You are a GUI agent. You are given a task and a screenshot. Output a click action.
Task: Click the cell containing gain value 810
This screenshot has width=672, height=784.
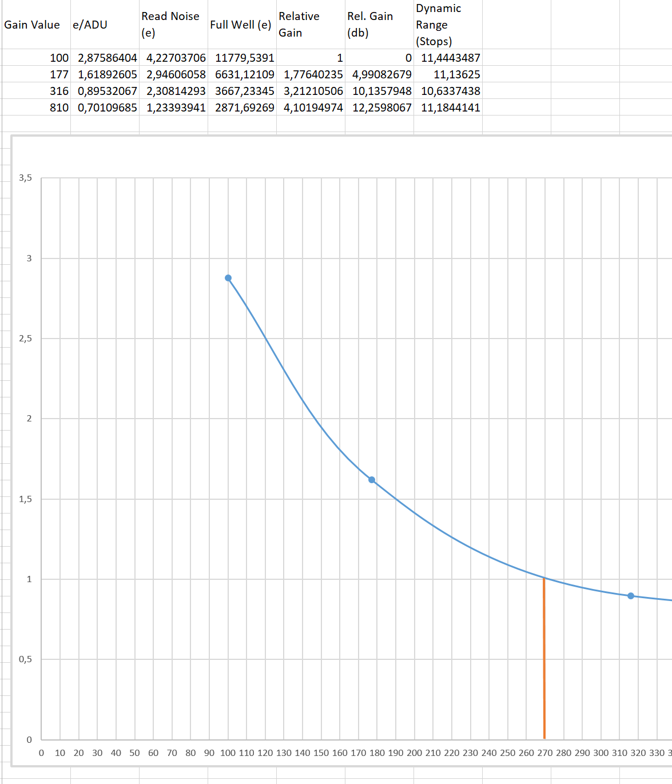pos(59,108)
